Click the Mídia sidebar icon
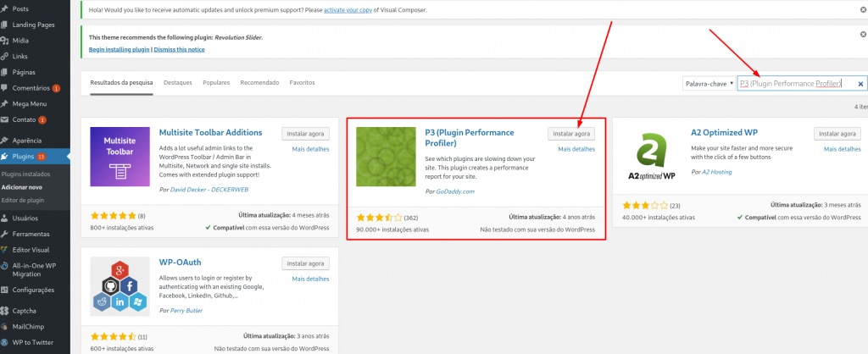The height and width of the screenshot is (354, 868). pyautogui.click(x=4, y=41)
